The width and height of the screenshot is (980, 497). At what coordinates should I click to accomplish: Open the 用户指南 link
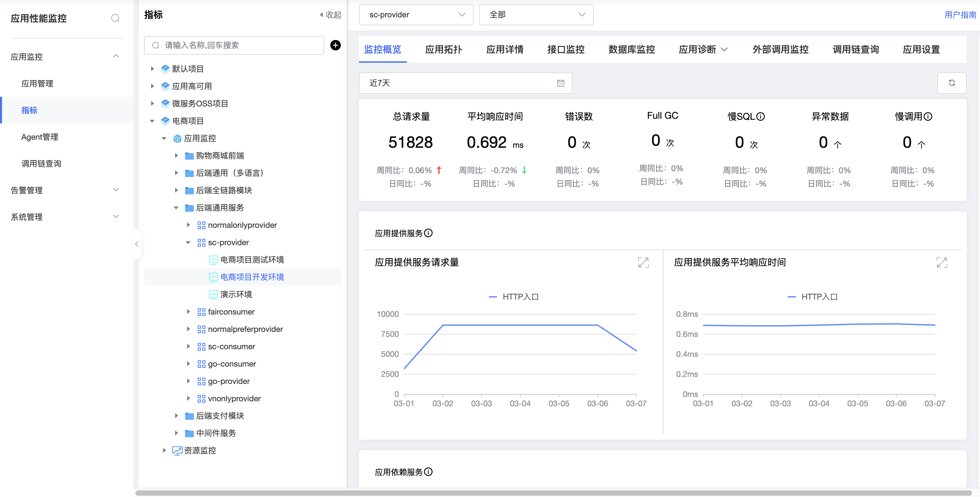click(960, 15)
